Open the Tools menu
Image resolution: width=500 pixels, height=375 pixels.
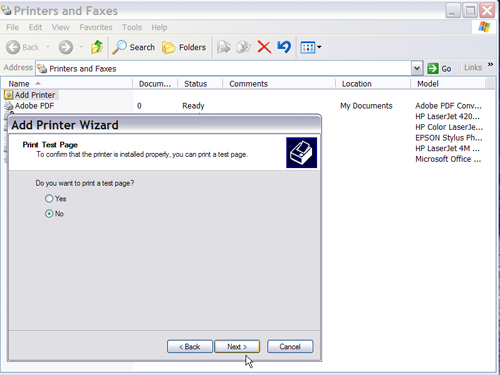[x=132, y=27]
